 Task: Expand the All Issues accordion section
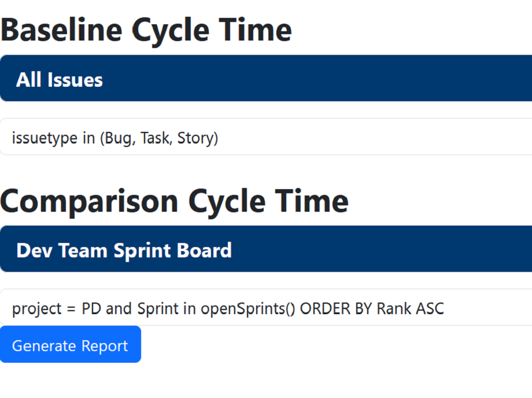(266, 78)
